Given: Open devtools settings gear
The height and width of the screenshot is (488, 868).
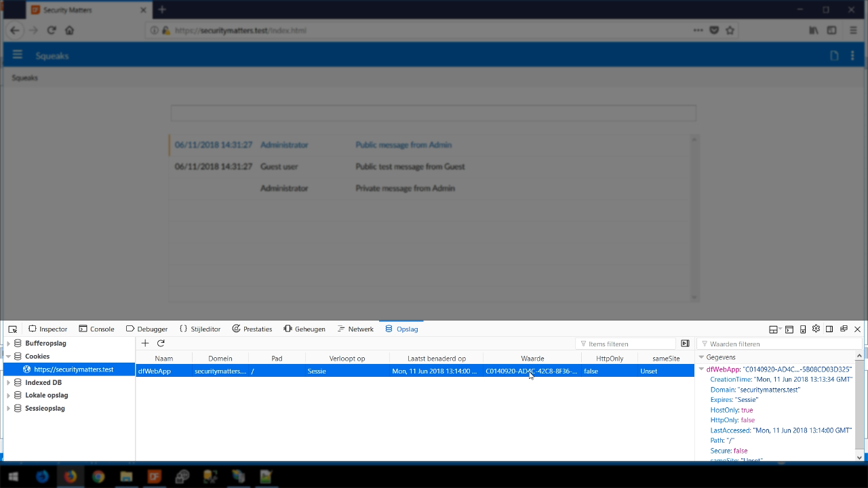Looking at the screenshot, I should point(816,329).
